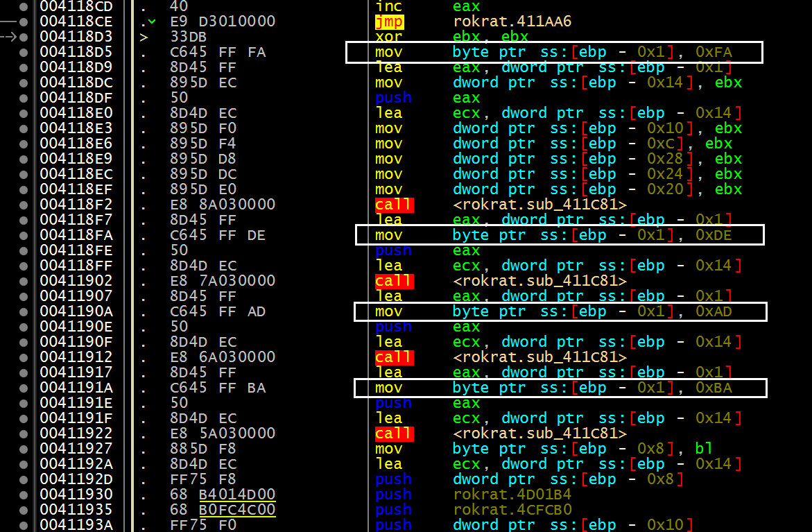The height and width of the screenshot is (532, 812).
Task: Select push rokrat.4D01B4 operand
Action: click(512, 494)
